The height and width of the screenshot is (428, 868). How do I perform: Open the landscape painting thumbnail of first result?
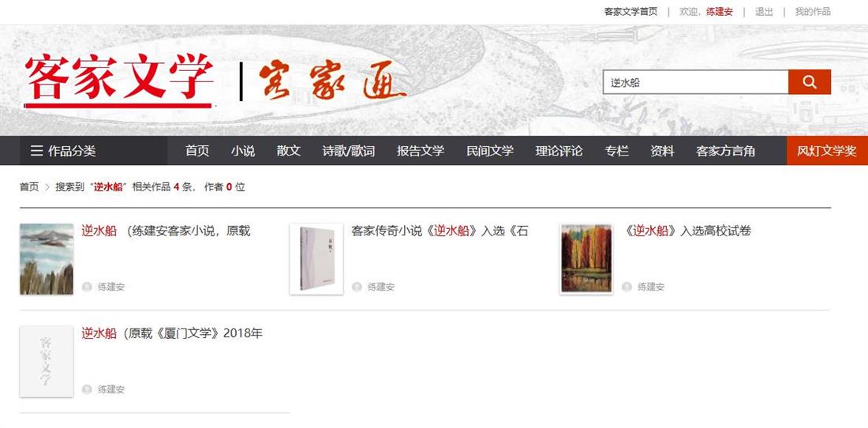point(47,258)
